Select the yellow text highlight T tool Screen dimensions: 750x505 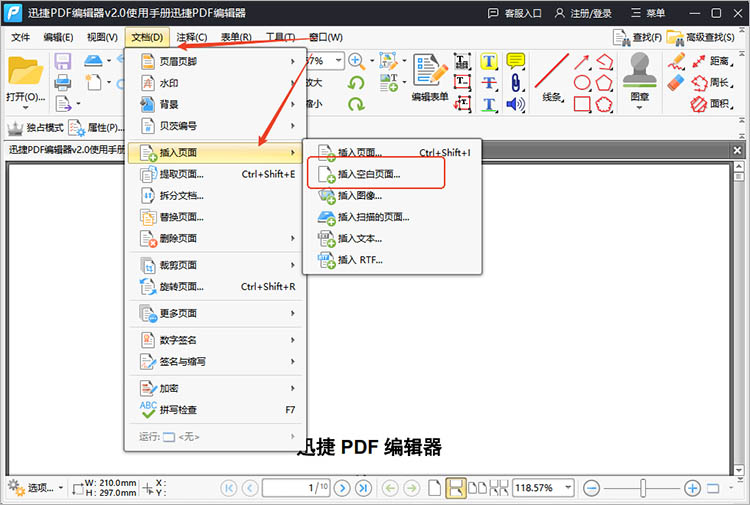pos(489,61)
